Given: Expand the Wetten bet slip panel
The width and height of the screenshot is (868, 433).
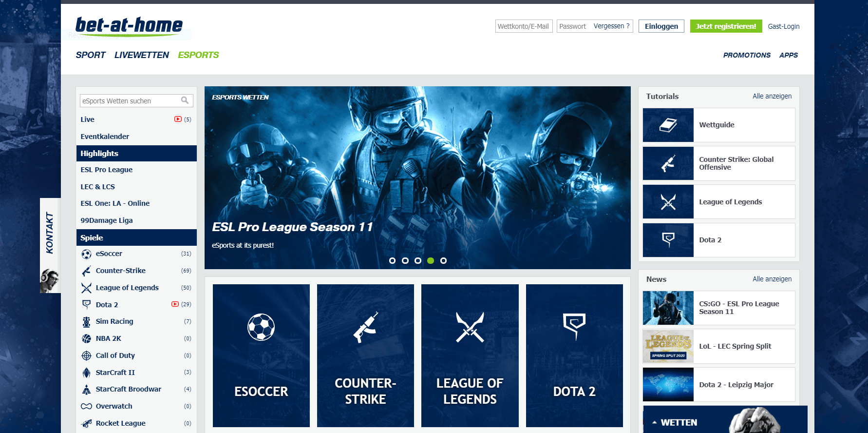Looking at the screenshot, I should click(725, 419).
